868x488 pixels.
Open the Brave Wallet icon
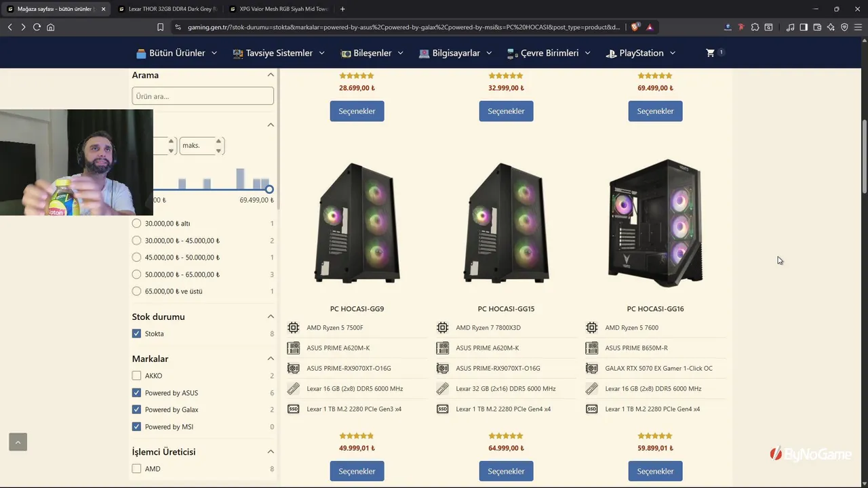[x=817, y=27]
